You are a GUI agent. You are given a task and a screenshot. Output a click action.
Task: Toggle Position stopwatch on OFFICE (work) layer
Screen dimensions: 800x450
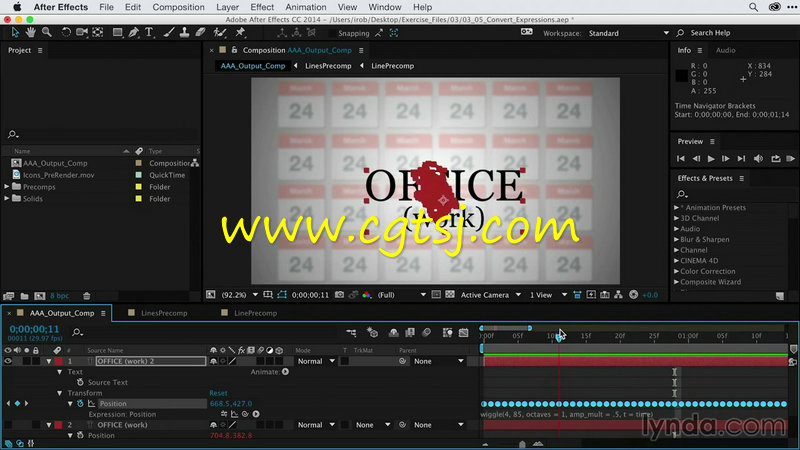[80, 436]
